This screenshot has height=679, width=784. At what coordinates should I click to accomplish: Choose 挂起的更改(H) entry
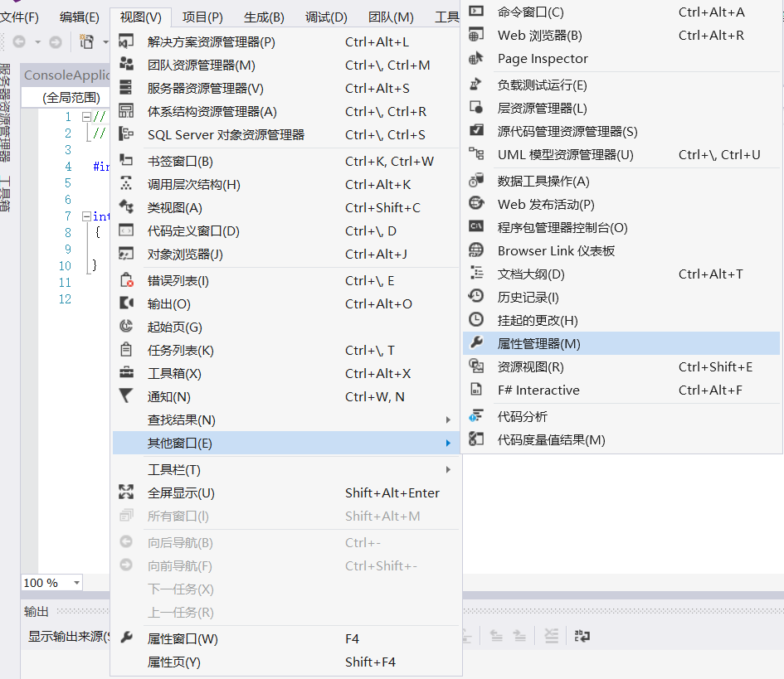621,320
